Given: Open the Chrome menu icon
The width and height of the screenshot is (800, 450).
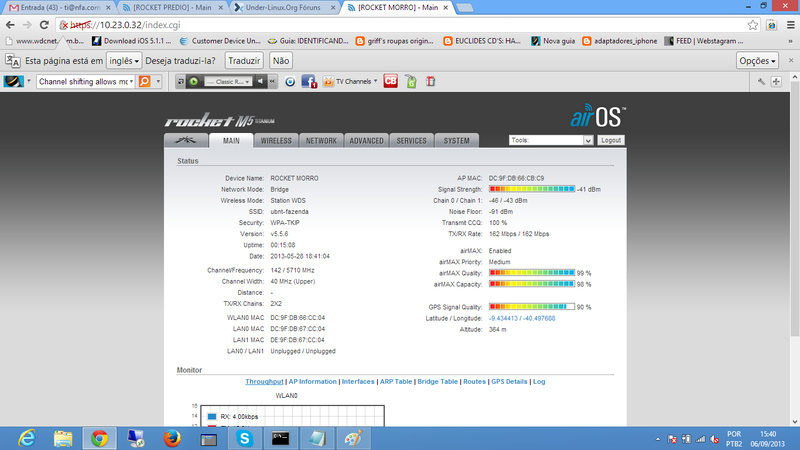Looking at the screenshot, I should (791, 25).
